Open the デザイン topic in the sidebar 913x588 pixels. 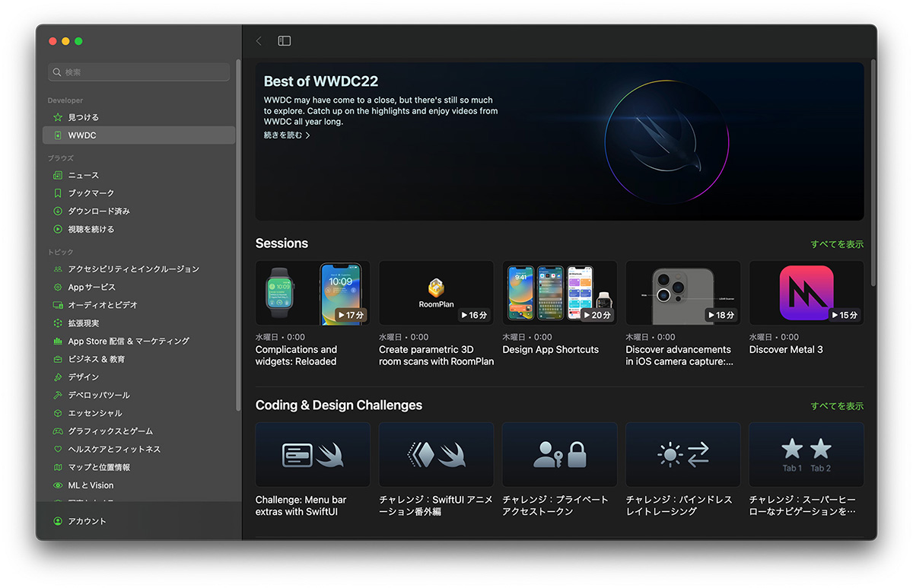click(x=84, y=377)
